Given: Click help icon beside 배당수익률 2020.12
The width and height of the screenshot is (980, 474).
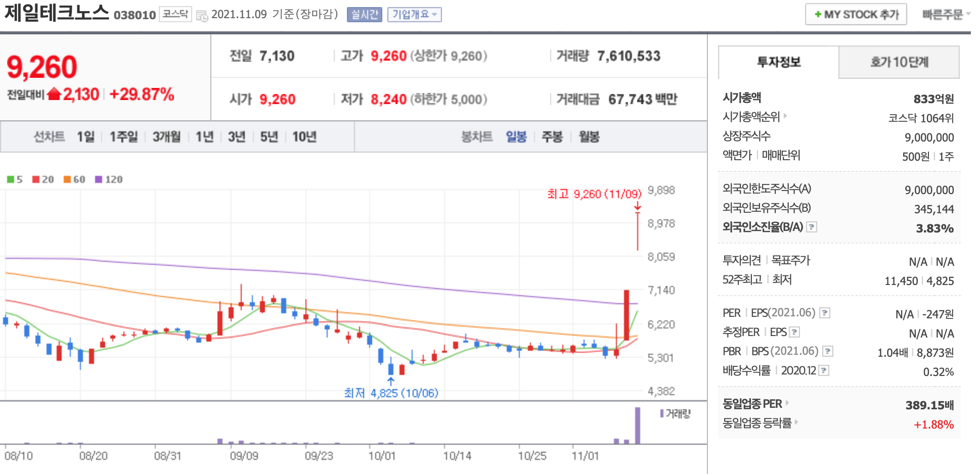Looking at the screenshot, I should 823,370.
